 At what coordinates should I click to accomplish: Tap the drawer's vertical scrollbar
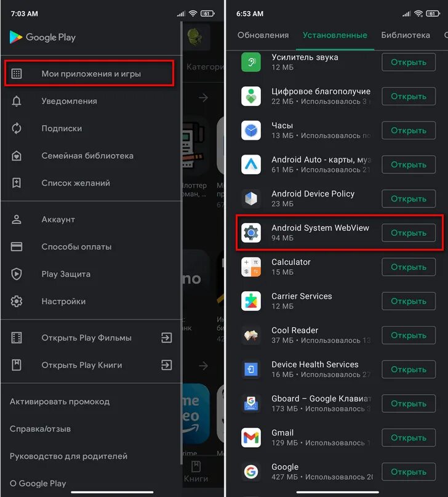click(182, 243)
